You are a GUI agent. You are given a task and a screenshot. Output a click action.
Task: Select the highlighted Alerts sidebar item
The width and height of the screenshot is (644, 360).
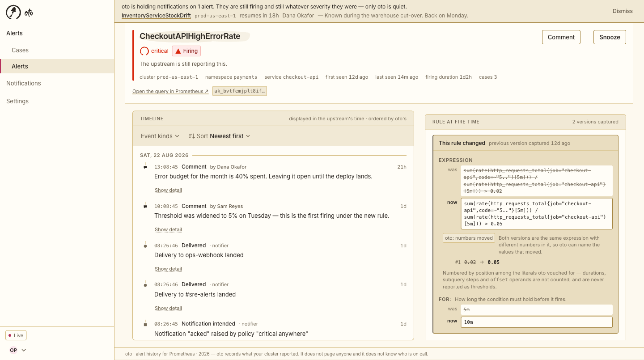point(57,66)
